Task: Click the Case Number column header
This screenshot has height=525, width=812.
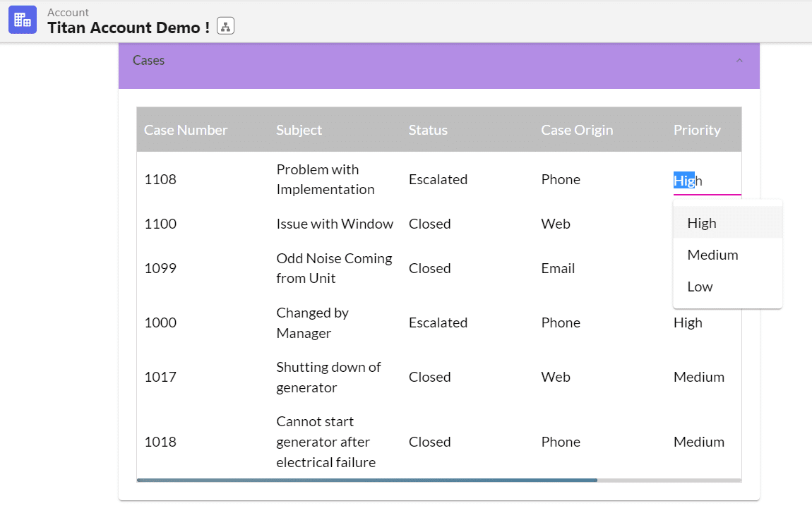Action: coord(186,130)
